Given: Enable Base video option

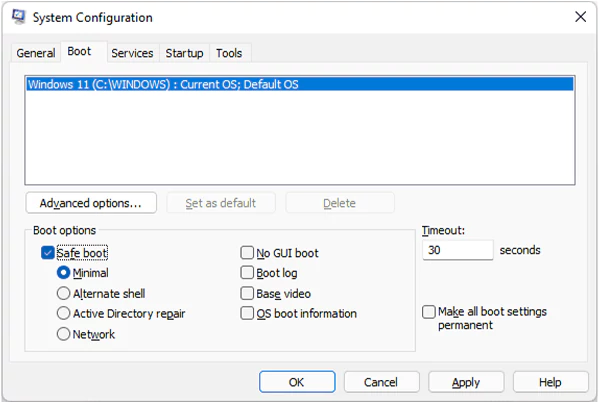Looking at the screenshot, I should coord(247,293).
